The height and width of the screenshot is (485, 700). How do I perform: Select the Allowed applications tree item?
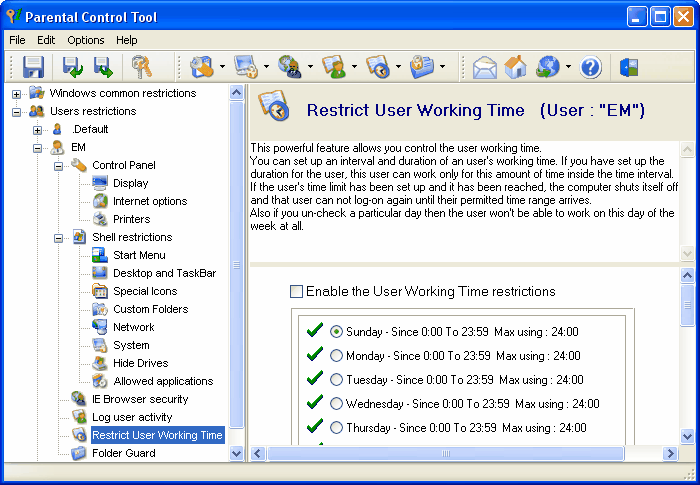pos(163,381)
